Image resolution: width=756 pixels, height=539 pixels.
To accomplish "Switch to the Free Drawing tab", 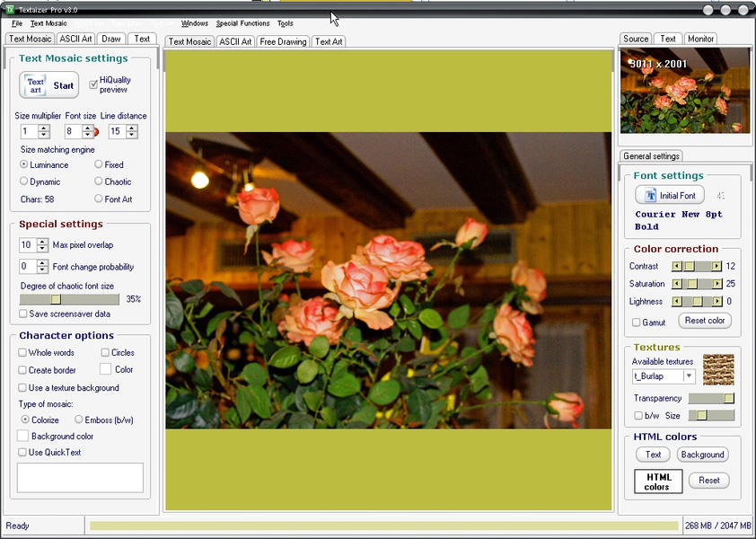I will pos(283,41).
